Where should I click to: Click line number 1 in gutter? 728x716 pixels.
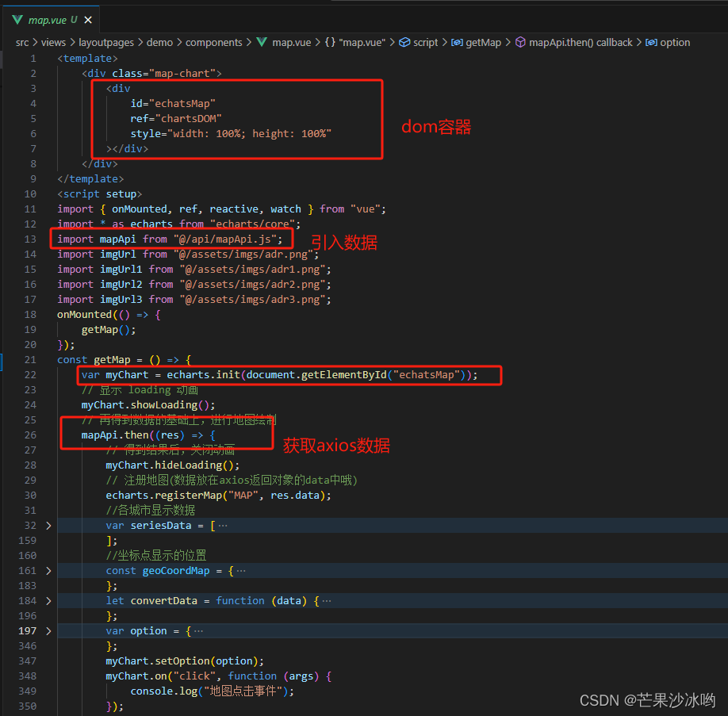point(33,59)
